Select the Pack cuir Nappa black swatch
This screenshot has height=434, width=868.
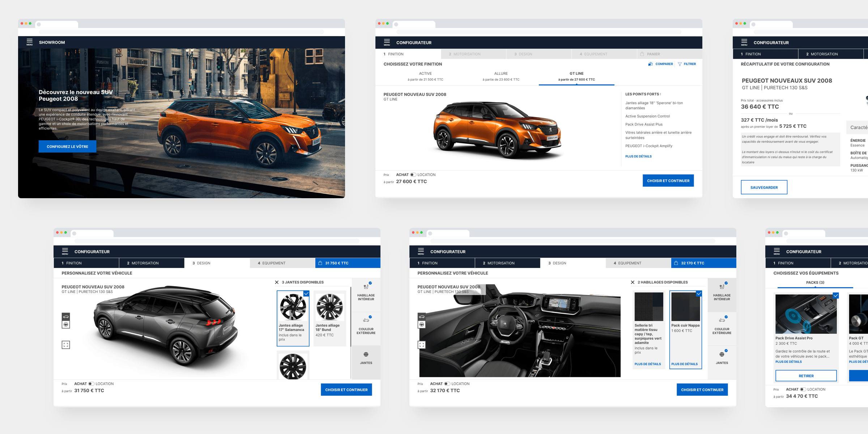686,307
